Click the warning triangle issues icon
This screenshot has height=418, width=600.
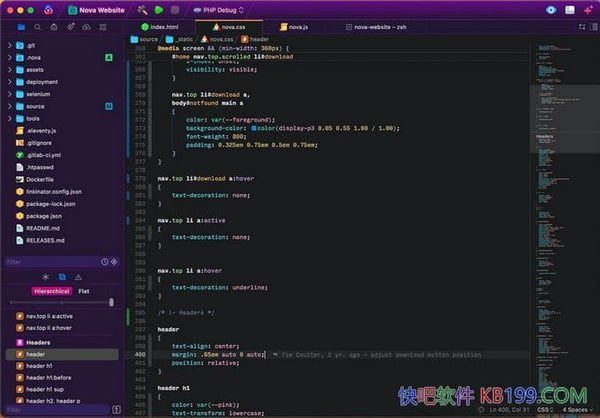click(x=80, y=276)
